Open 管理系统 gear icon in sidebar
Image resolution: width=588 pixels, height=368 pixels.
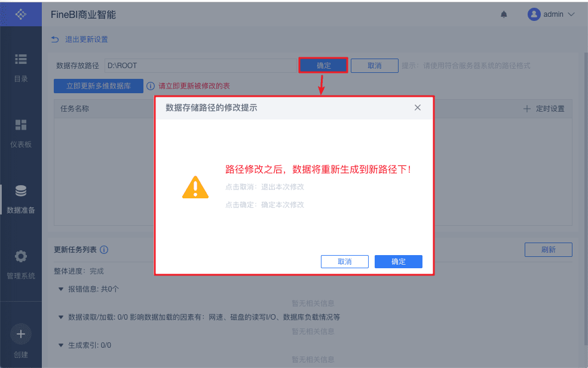(21, 256)
